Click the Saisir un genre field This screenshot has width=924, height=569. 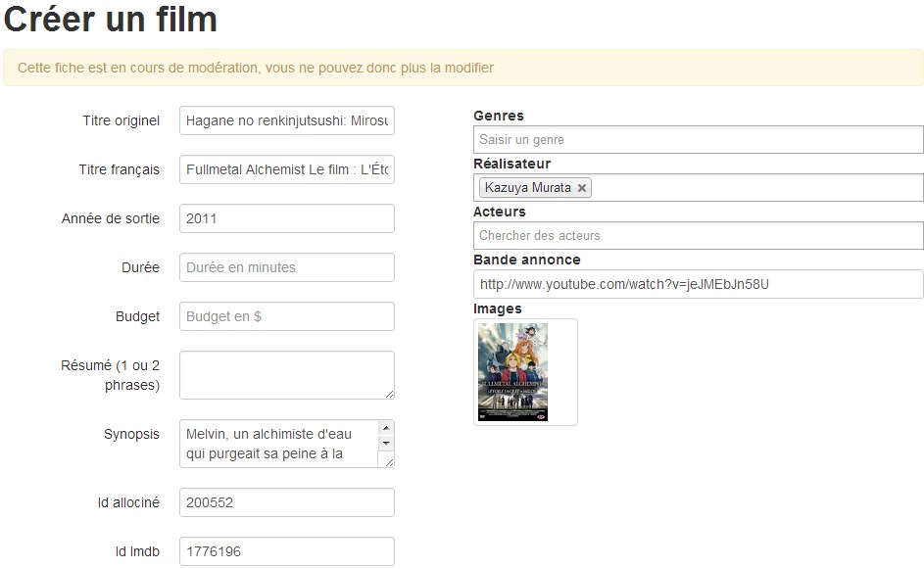point(699,140)
